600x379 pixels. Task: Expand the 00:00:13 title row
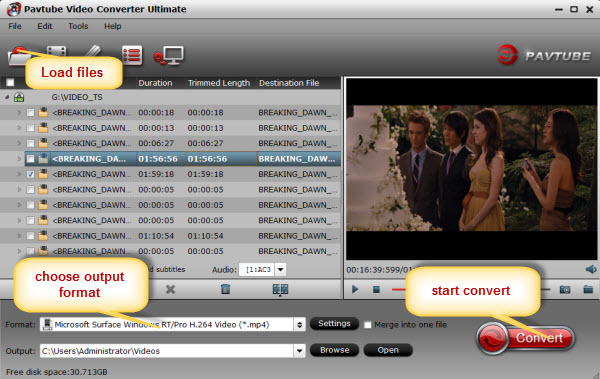[x=19, y=128]
